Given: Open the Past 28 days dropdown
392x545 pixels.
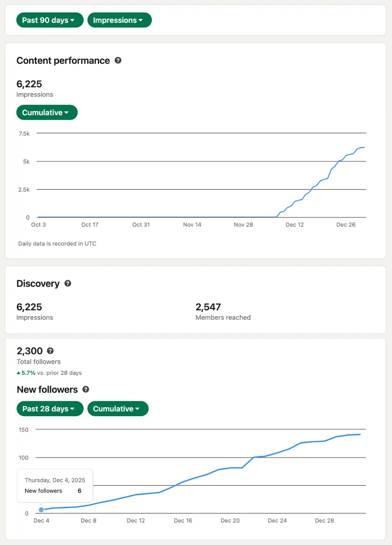Looking at the screenshot, I should coord(49,408).
